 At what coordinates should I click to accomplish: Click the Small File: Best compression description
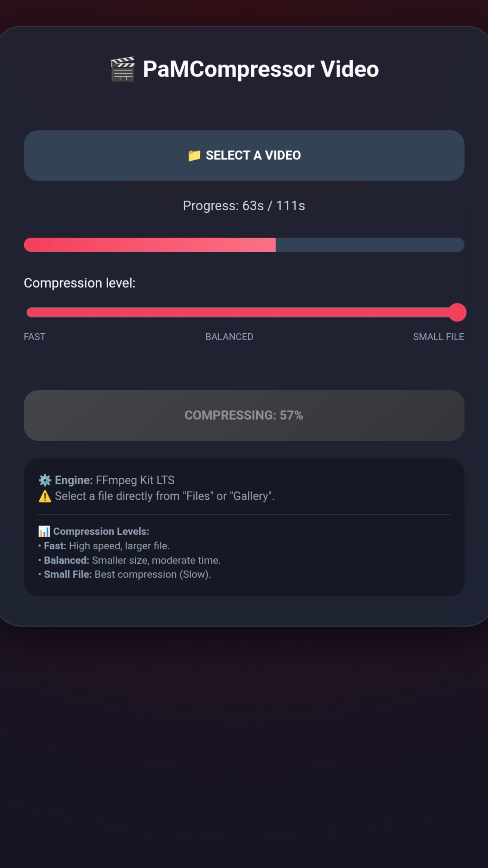pos(127,574)
